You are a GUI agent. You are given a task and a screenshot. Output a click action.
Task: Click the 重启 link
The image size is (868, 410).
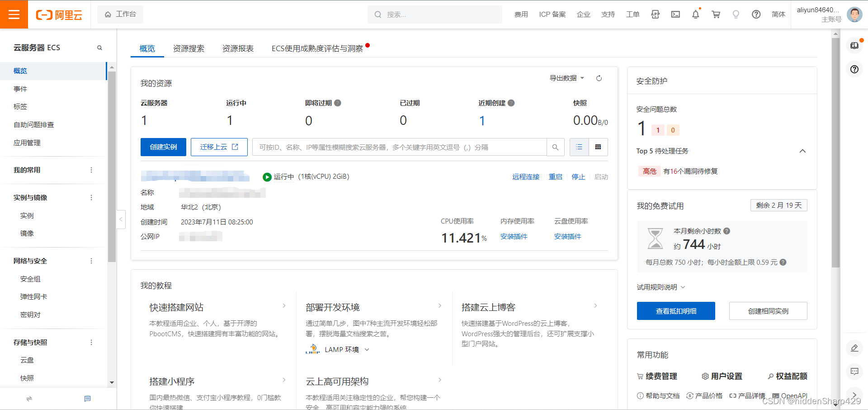pyautogui.click(x=556, y=177)
